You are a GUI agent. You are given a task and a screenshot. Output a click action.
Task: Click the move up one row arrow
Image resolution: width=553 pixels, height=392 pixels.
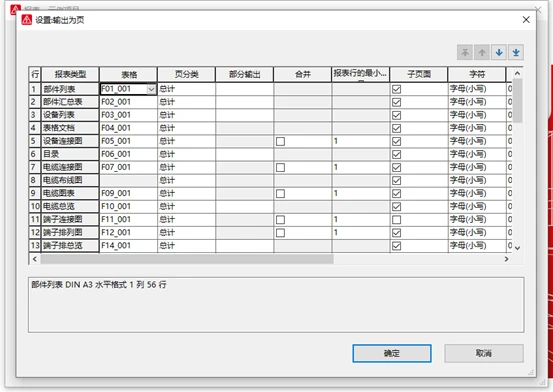pyautogui.click(x=482, y=53)
